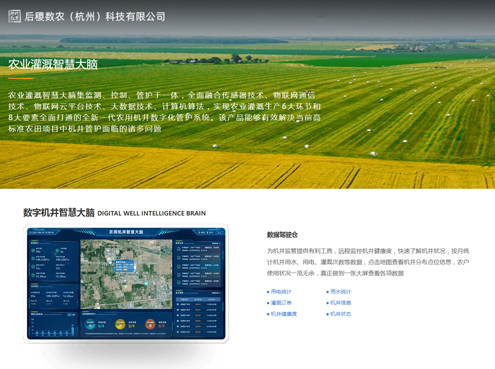Click the teal circular gauge in the dashboard
Viewport: 495px width, 369px height.
(x=90, y=324)
